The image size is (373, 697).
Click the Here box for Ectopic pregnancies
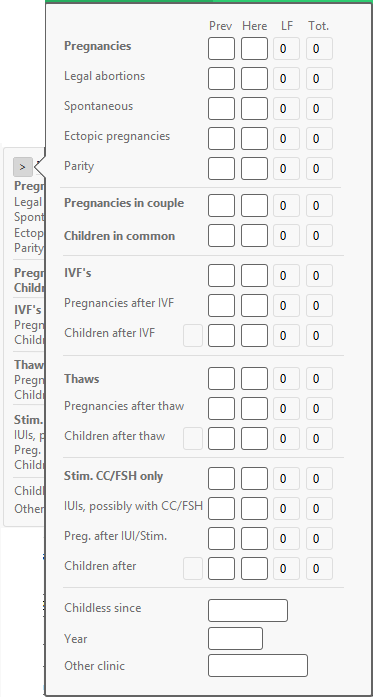[x=254, y=139]
